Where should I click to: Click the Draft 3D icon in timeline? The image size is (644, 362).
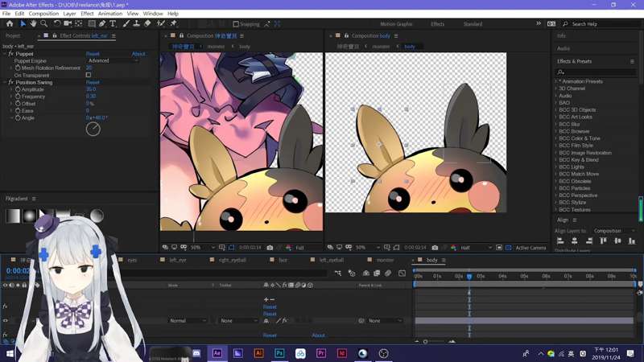click(x=352, y=273)
